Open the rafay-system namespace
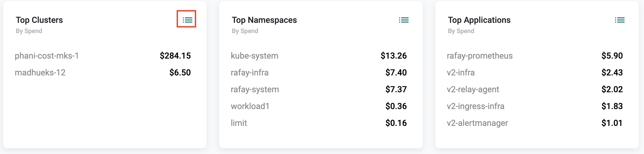 pyautogui.click(x=255, y=89)
